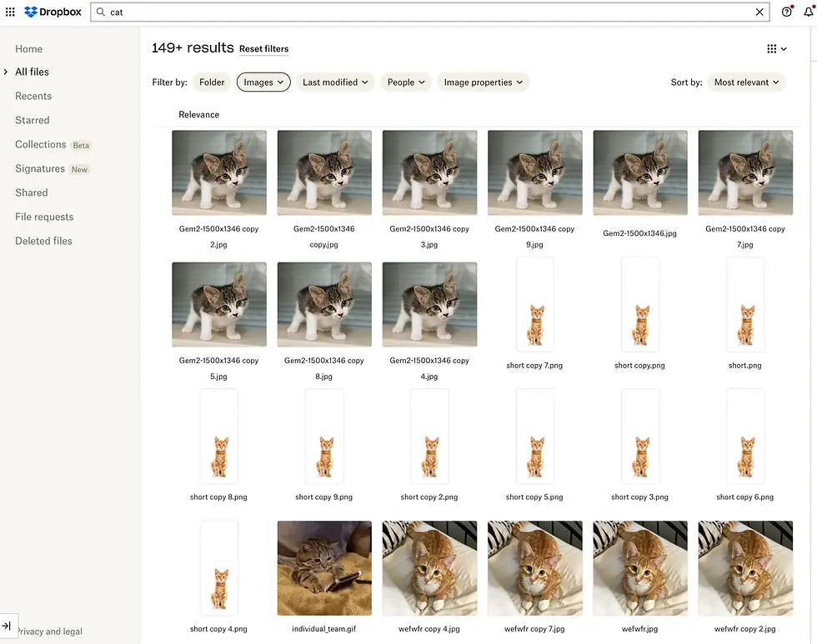Click the Dropbox logo
Screen dimensions: 817x644
click(53, 12)
